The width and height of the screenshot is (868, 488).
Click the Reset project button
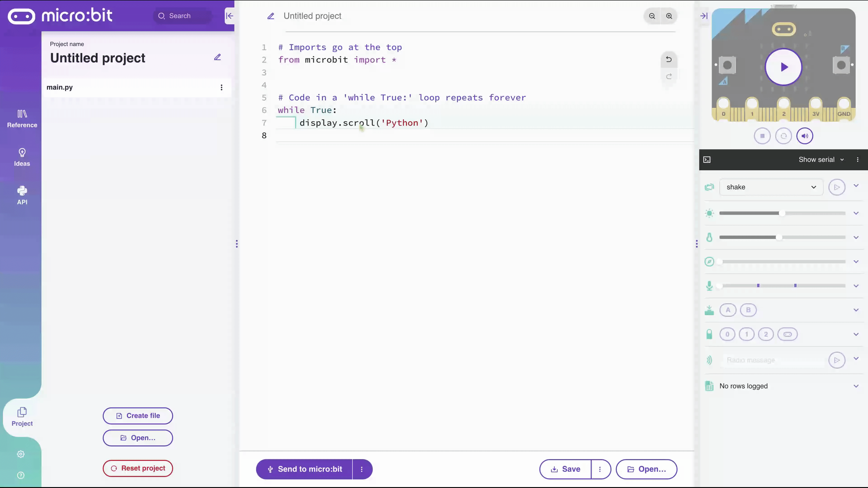(x=137, y=468)
